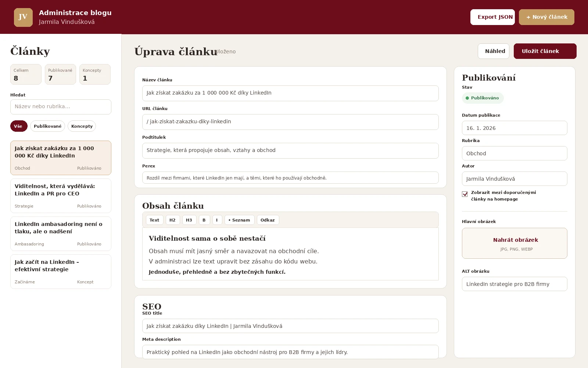Select the Vše filter tab
The image size is (588, 368).
(19, 126)
